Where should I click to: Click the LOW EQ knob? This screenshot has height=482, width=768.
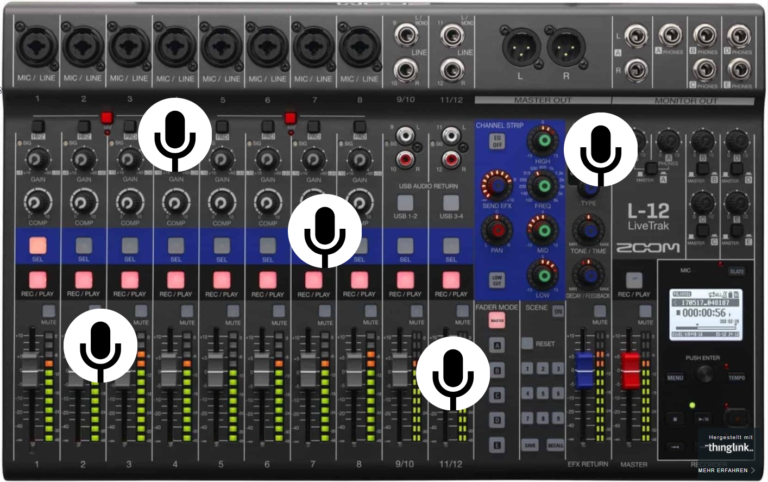[x=543, y=275]
